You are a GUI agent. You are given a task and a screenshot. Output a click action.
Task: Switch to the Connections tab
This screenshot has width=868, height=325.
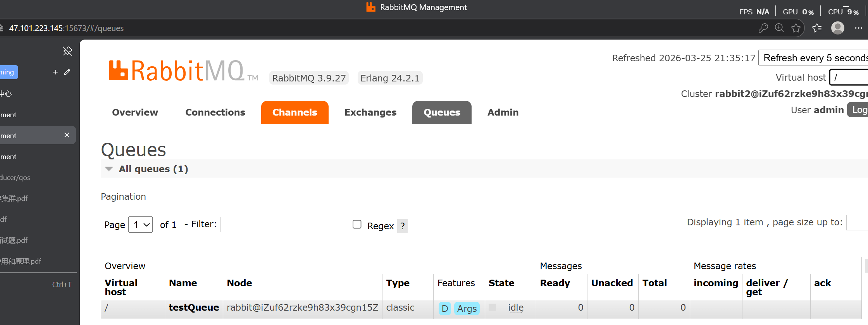(215, 112)
